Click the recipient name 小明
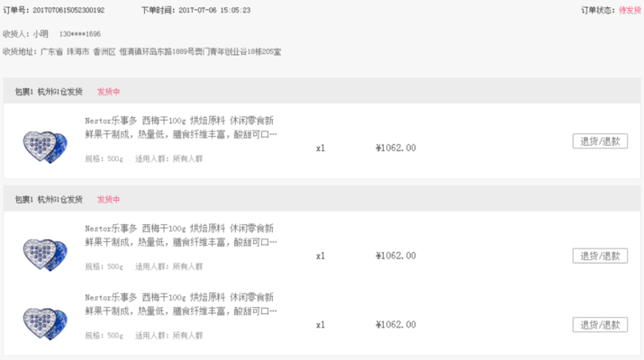The height and width of the screenshot is (360, 644). pyautogui.click(x=41, y=33)
